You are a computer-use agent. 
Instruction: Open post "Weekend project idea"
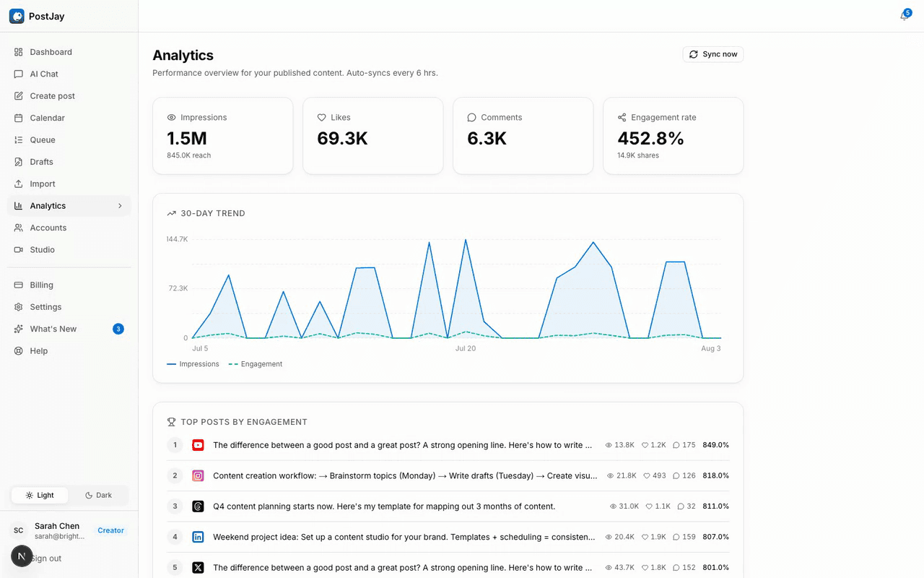[x=404, y=537]
